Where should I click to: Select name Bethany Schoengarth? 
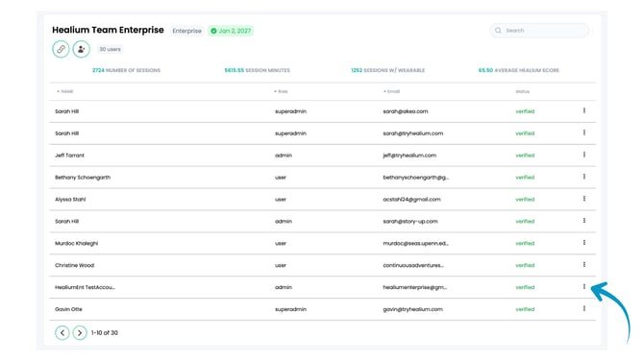point(83,178)
